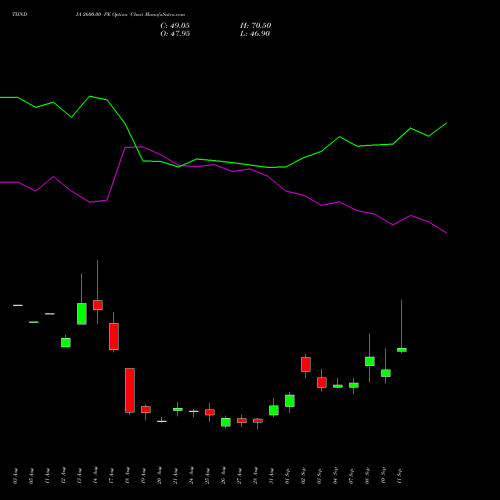Click the close value C: 49.05
Screen dimensions: 500x500
175,26
